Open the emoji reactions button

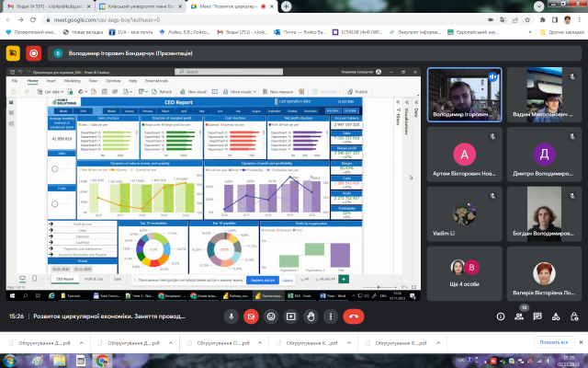[x=272, y=316]
